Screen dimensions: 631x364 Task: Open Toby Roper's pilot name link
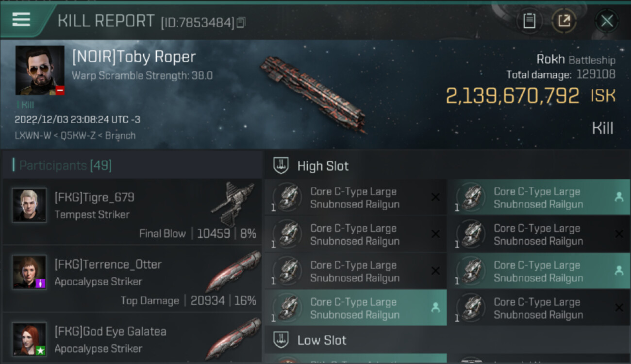click(134, 57)
